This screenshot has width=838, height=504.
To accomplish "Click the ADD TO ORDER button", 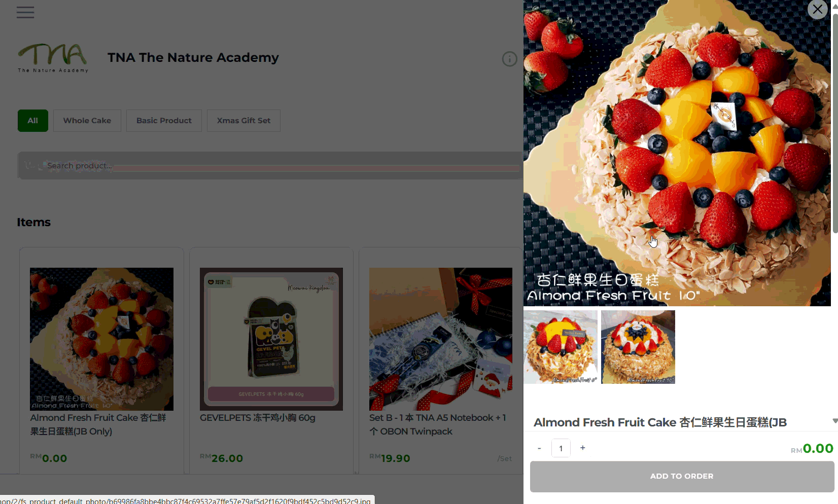I will [682, 476].
